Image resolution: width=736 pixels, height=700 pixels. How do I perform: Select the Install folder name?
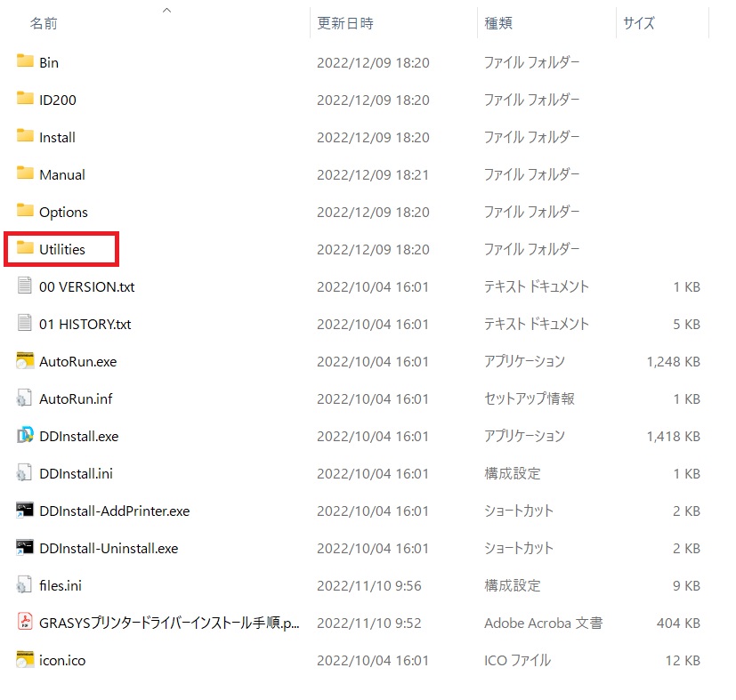[57, 138]
